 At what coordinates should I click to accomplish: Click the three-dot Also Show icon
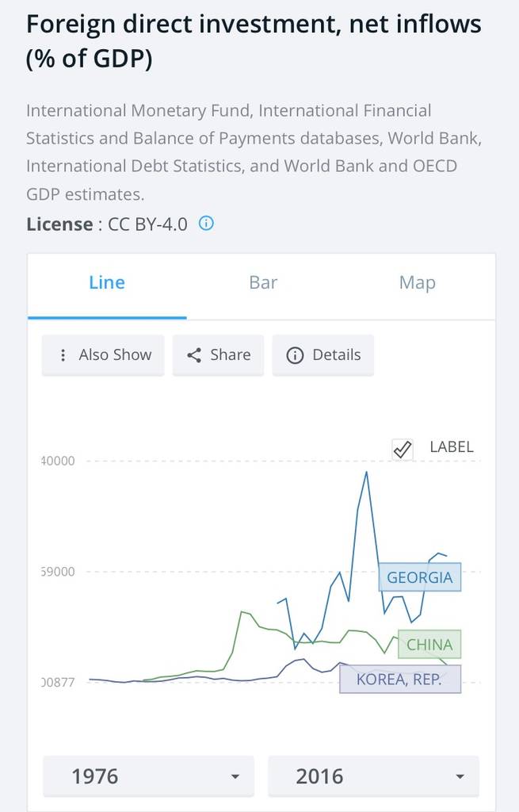pos(63,354)
